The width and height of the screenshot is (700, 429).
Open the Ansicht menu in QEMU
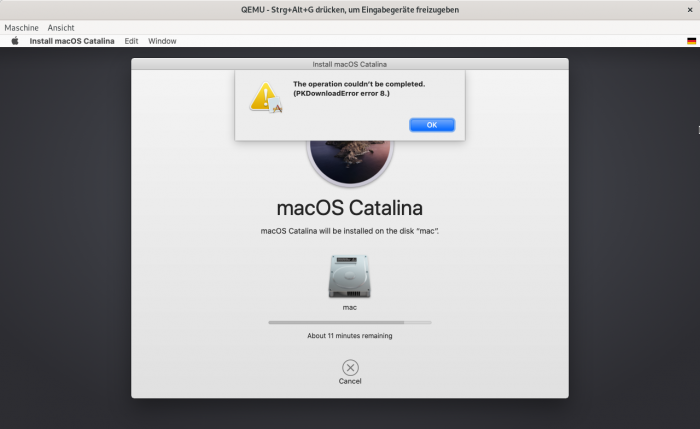coord(61,27)
